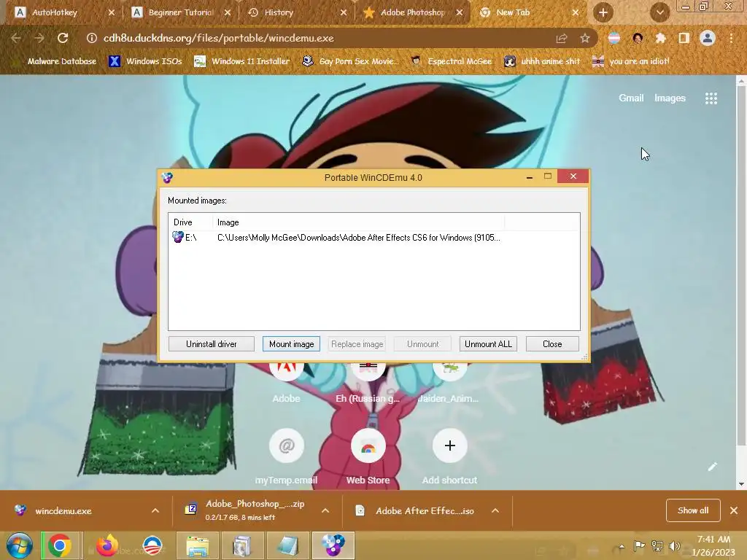Go back to the previous page
747x560 pixels.
tap(16, 38)
